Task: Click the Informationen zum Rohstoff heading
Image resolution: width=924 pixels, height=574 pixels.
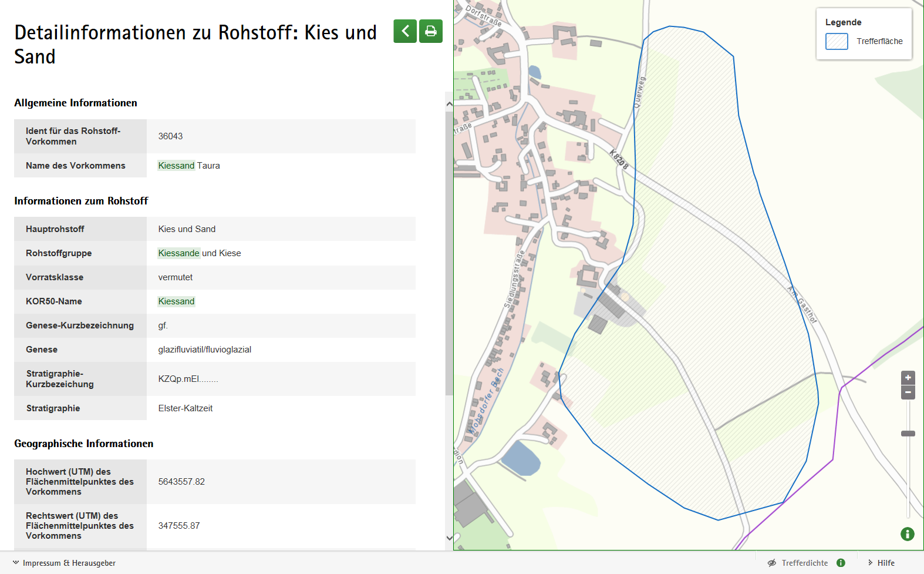Action: point(81,201)
